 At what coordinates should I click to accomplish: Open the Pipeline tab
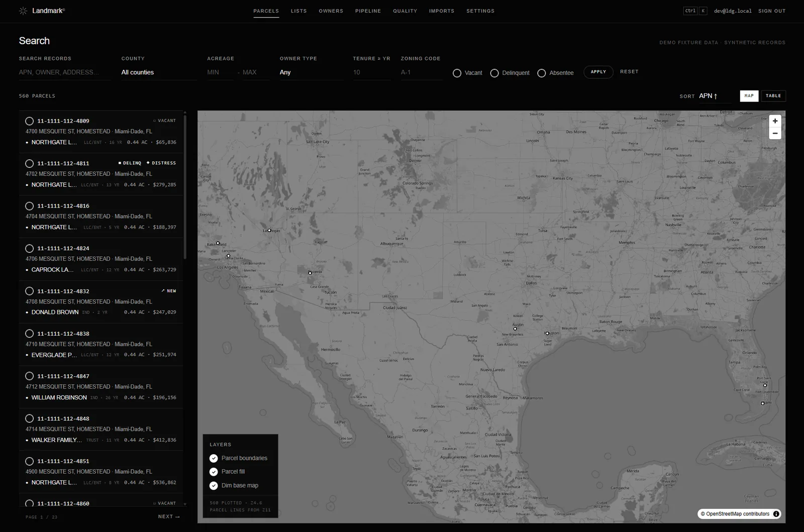368,11
